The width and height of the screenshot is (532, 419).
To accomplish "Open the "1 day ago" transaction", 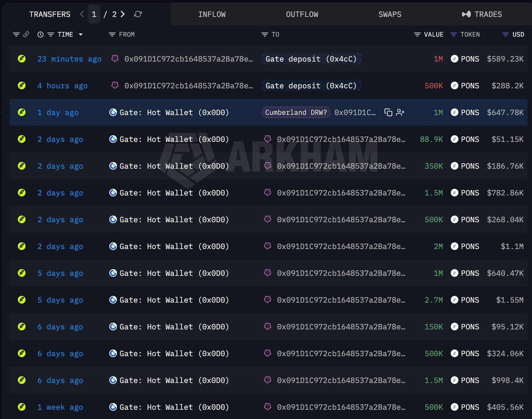I will pyautogui.click(x=58, y=112).
